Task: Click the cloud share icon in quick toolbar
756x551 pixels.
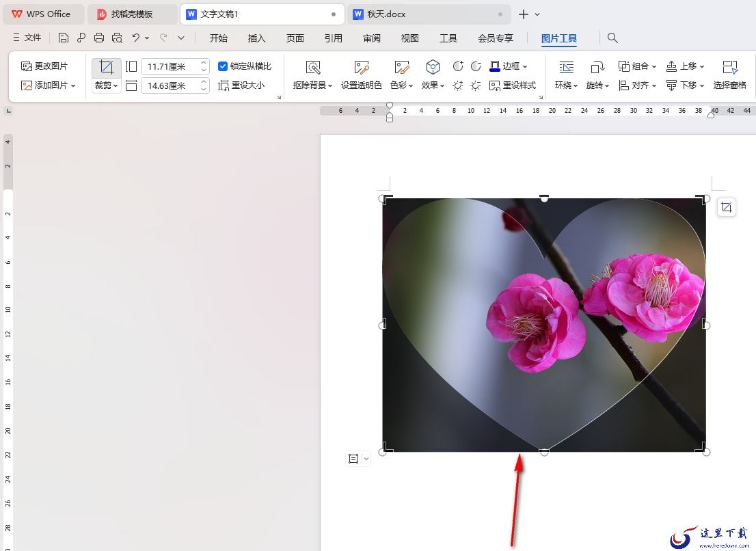Action: tap(81, 38)
